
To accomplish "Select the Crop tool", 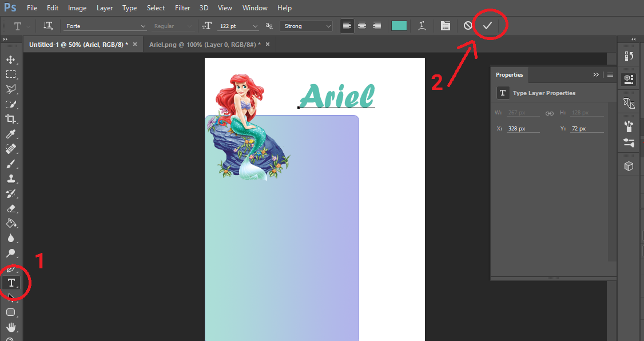I will 11,119.
